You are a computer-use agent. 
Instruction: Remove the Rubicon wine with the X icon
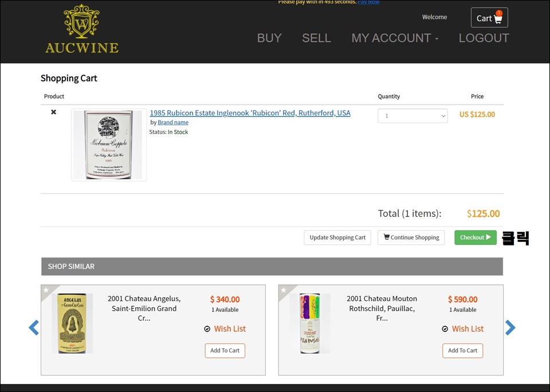click(54, 112)
